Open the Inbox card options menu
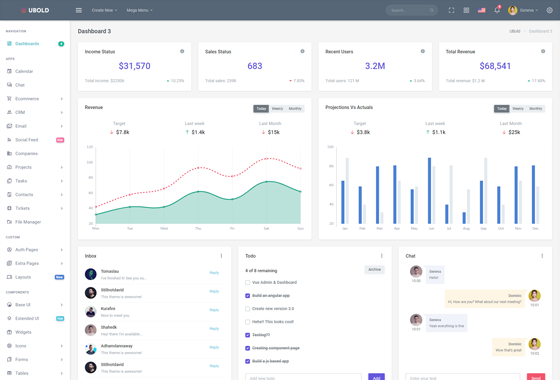 coord(221,256)
